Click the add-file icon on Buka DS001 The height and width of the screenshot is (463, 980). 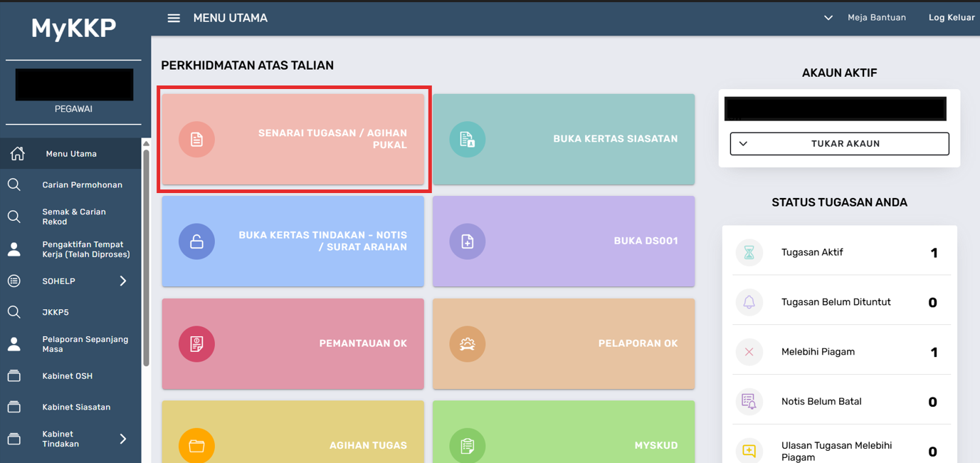(467, 241)
